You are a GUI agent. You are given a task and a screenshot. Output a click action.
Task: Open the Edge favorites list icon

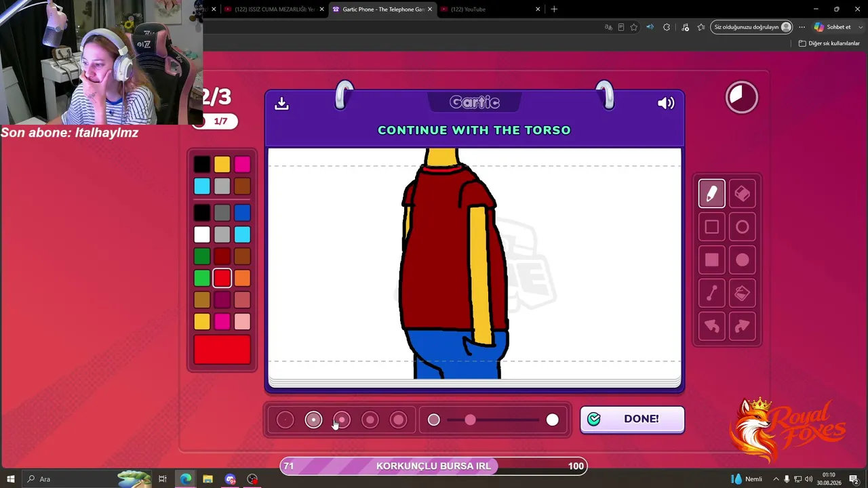click(701, 27)
